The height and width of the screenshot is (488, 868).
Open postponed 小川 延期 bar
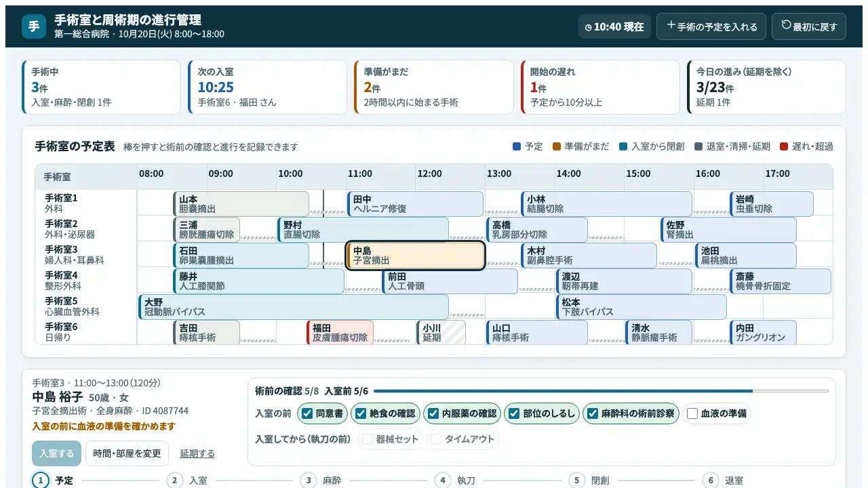click(x=441, y=333)
